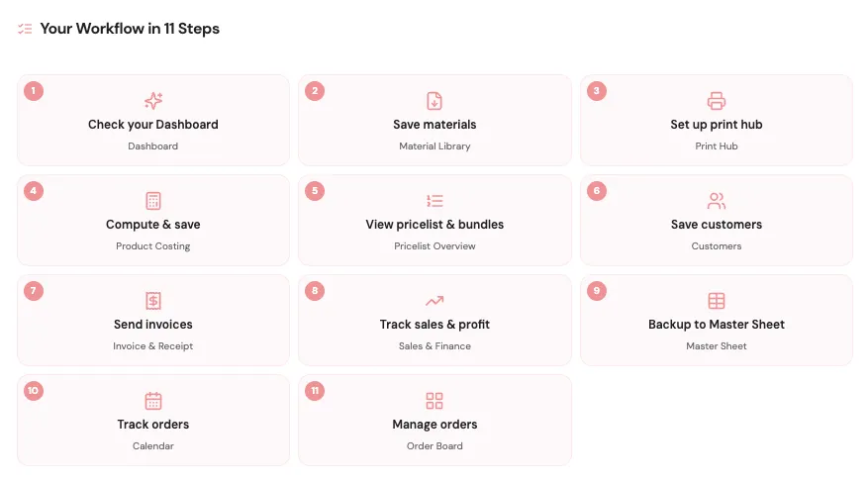
Task: Click the dollar receipt icon for Send invoices
Action: click(x=153, y=301)
